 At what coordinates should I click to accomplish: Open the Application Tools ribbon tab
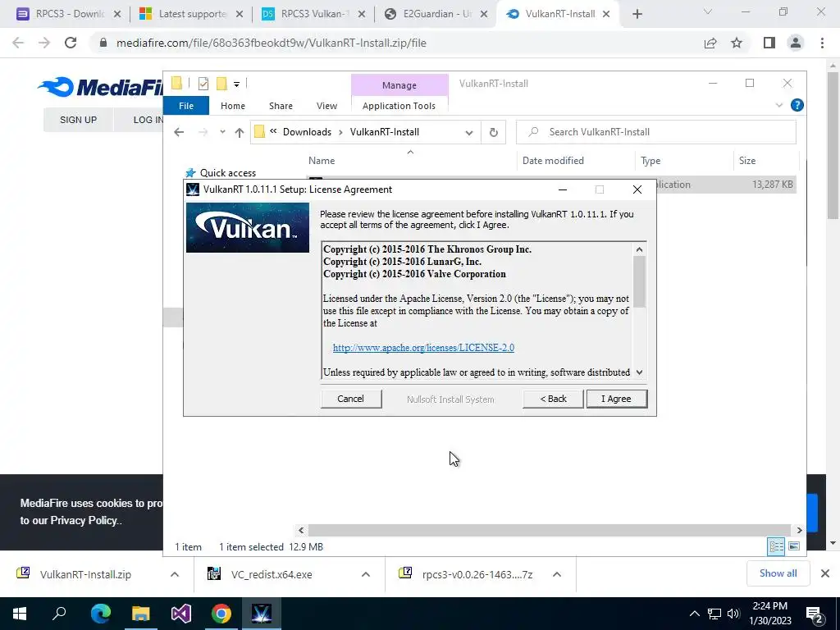tap(399, 106)
